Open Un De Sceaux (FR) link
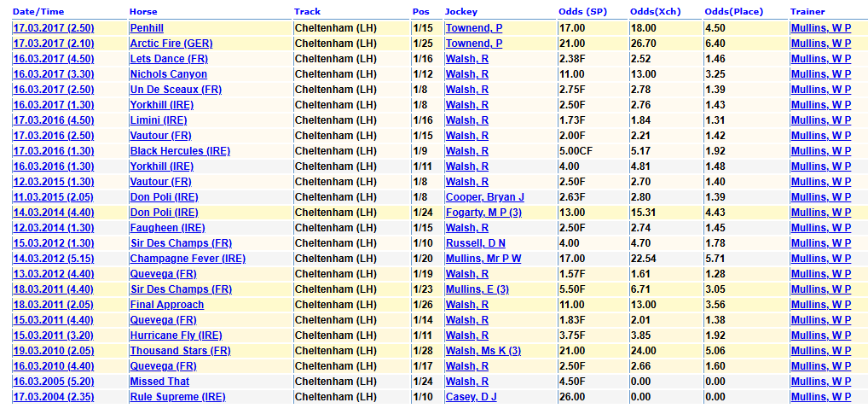This screenshot has height=420, width=868. click(176, 90)
